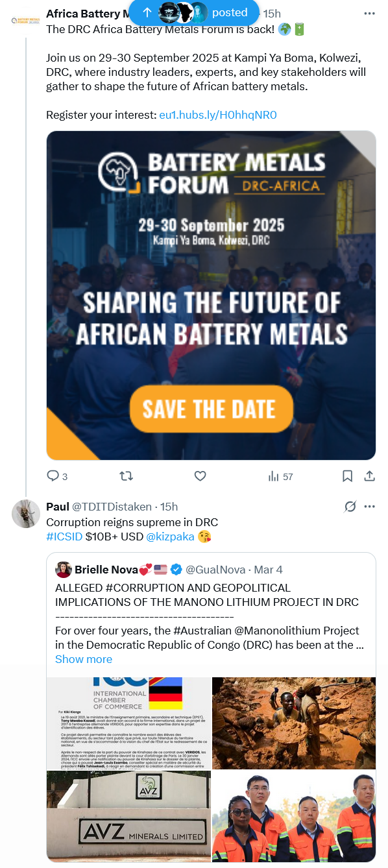388x868 pixels.
Task: Open the eu1.hubs.ly registration link
Action: (218, 115)
